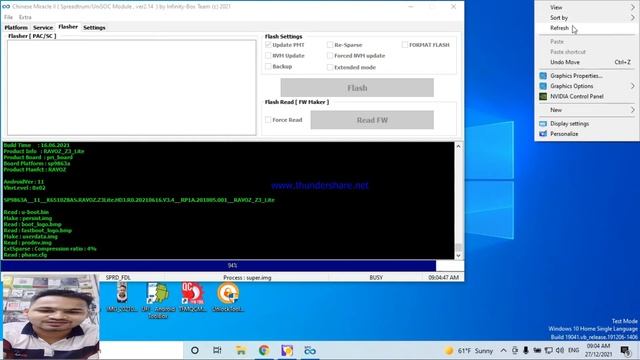Open the notification center icon
Image resolution: width=640 pixels, height=360 pixels.
point(625,350)
